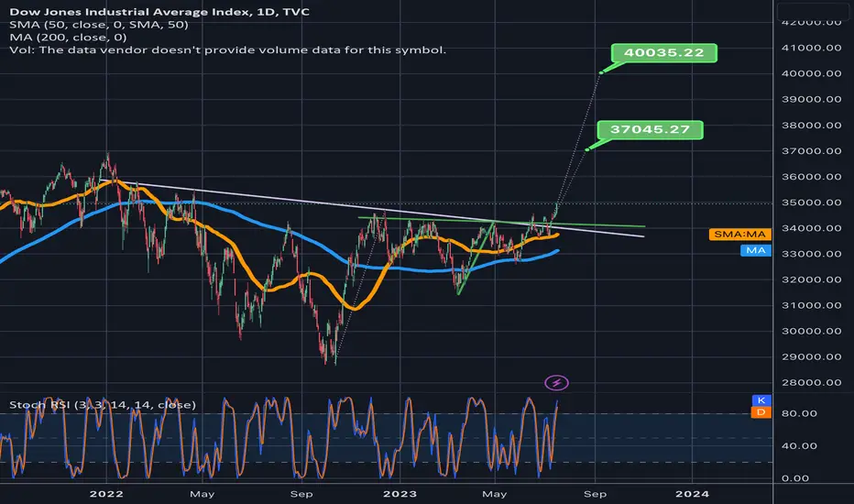
Task: Select the MA (200, close, 0) legend
Action: click(68, 37)
